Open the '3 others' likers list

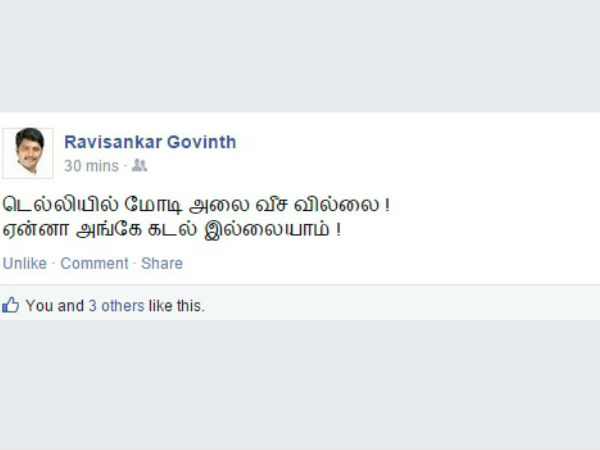coord(116,306)
